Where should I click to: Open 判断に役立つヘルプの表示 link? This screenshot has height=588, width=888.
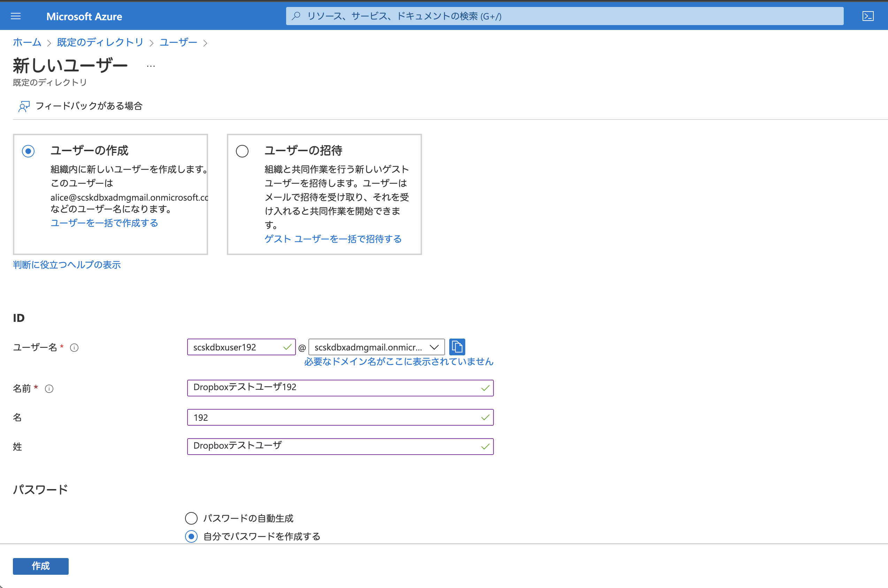click(67, 265)
